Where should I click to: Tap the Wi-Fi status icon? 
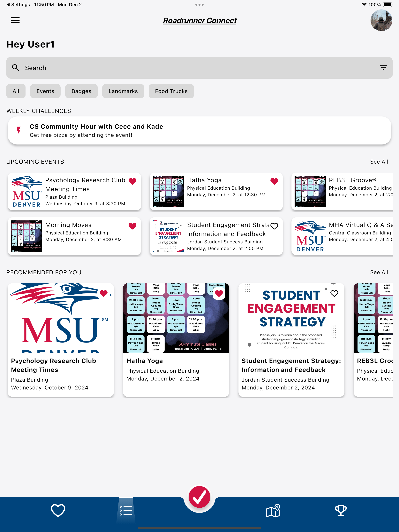click(x=364, y=4)
